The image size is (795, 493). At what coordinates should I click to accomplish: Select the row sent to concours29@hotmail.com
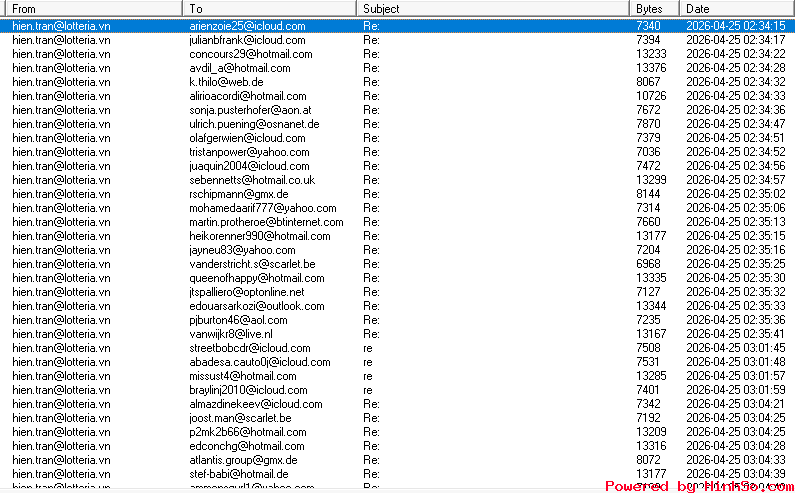(x=398, y=54)
